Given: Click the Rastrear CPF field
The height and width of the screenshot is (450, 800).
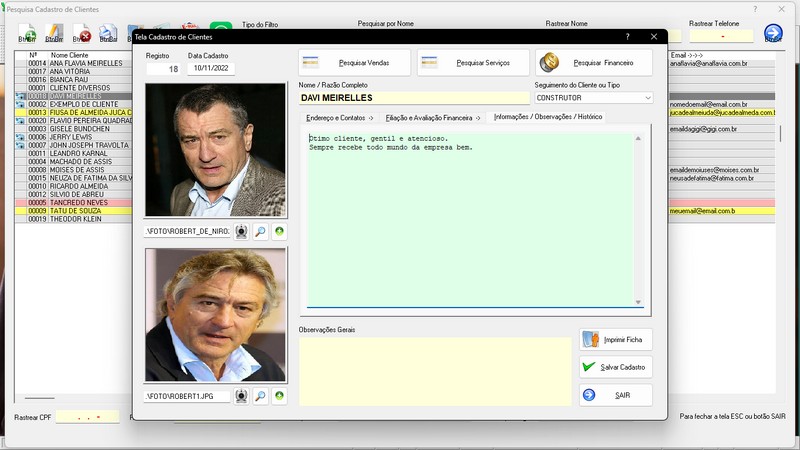Looking at the screenshot, I should (87, 417).
